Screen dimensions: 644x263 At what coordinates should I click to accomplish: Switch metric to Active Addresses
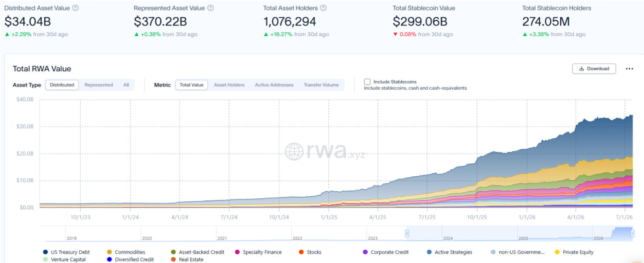274,85
